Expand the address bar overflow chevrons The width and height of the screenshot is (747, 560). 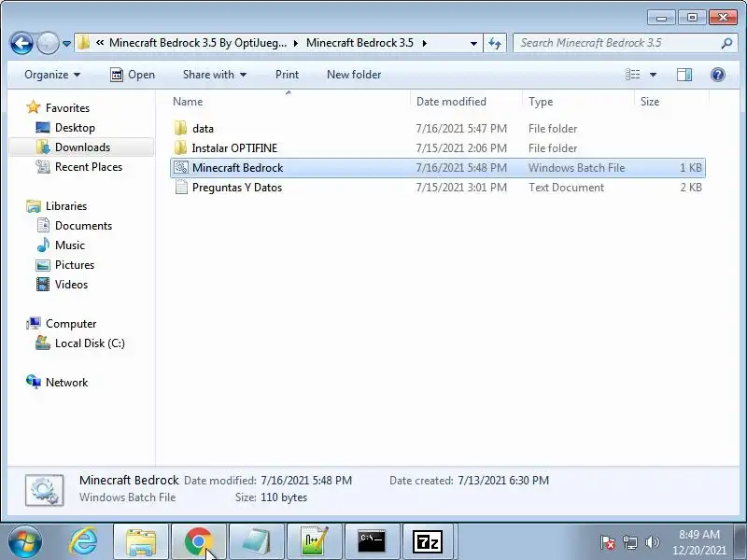(x=100, y=43)
